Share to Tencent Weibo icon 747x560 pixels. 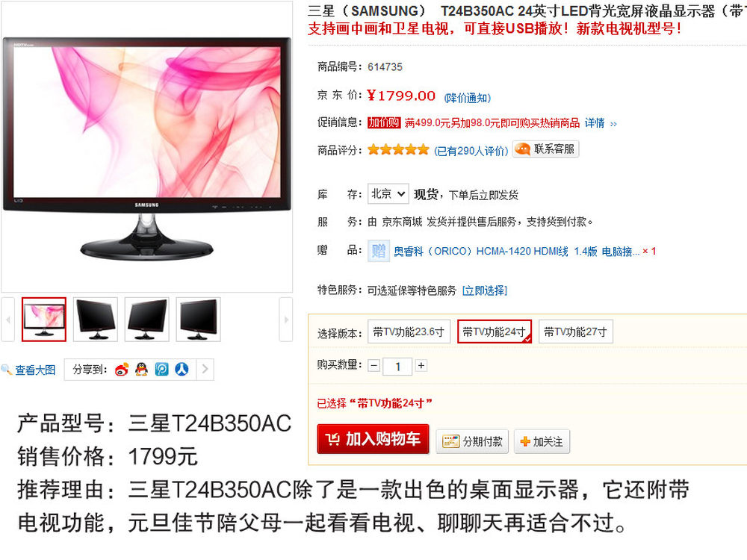coord(161,370)
